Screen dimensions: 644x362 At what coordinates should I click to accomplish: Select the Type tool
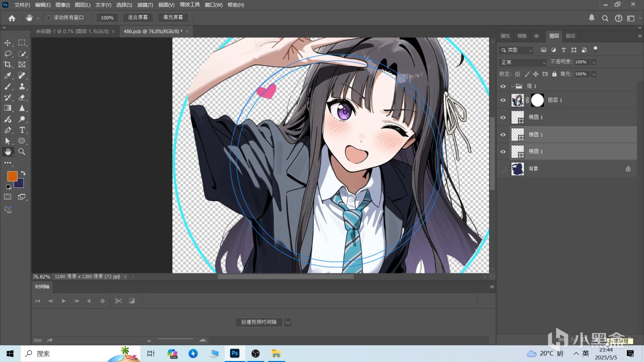click(22, 130)
